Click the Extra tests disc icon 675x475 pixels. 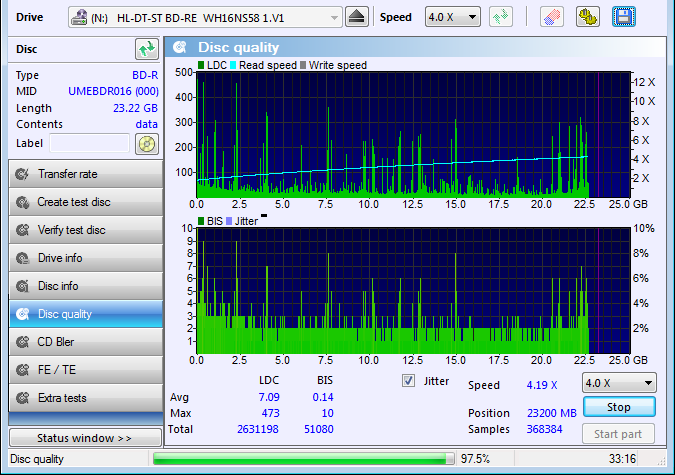click(x=22, y=398)
